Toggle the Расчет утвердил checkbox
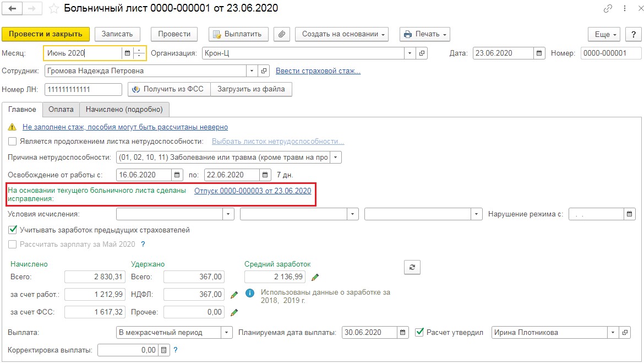The image size is (644, 363). point(419,332)
